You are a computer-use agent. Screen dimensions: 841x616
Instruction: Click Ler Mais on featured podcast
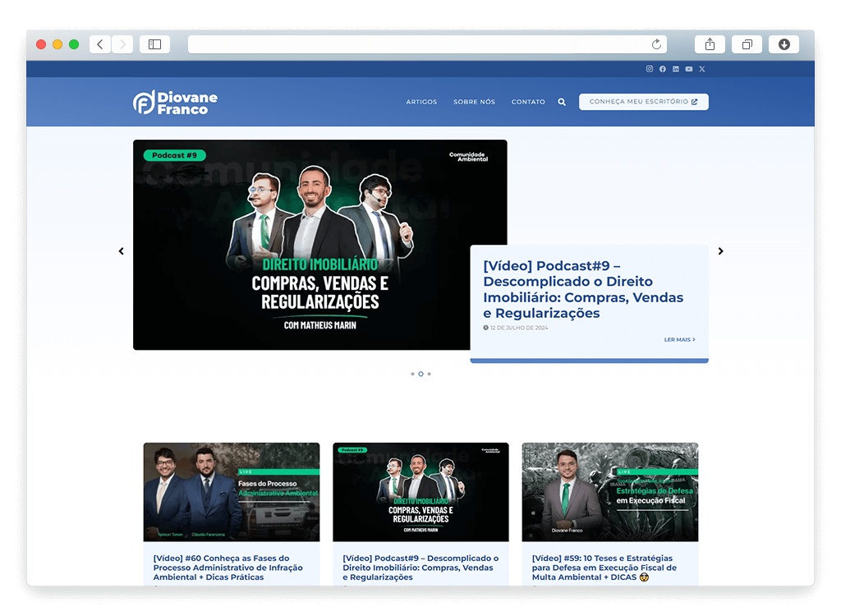coord(679,339)
